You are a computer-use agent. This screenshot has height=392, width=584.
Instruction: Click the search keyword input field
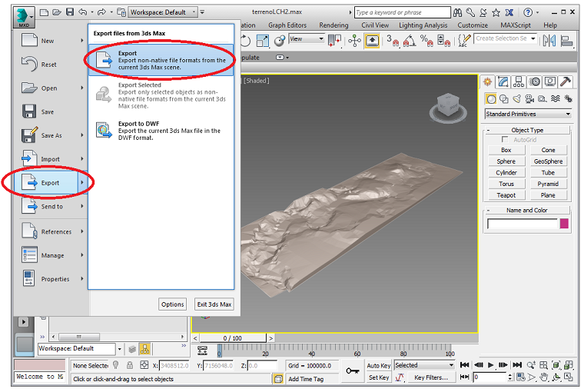(402, 12)
